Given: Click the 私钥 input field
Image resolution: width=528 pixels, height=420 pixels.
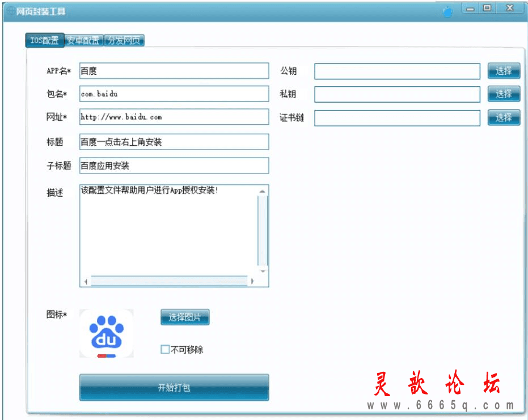Looking at the screenshot, I should (x=398, y=94).
